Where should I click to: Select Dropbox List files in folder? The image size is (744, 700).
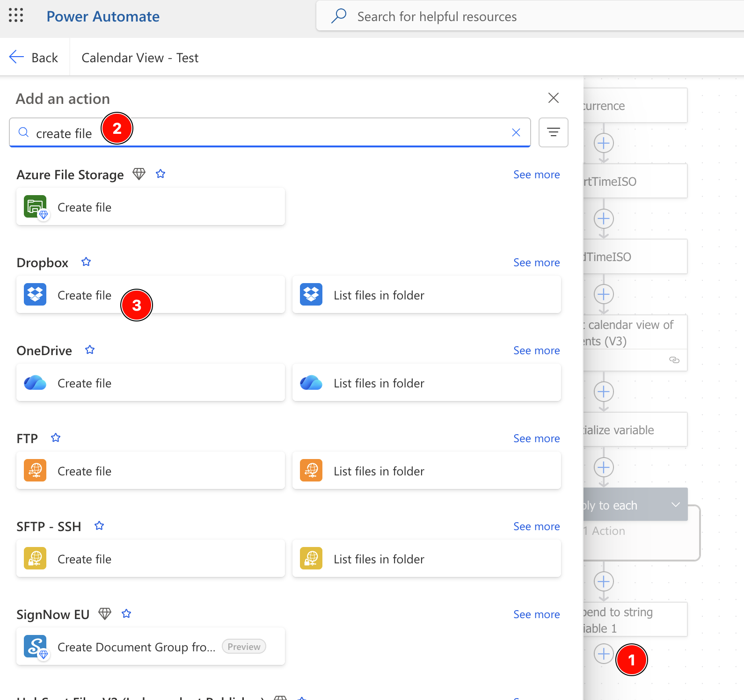click(427, 295)
